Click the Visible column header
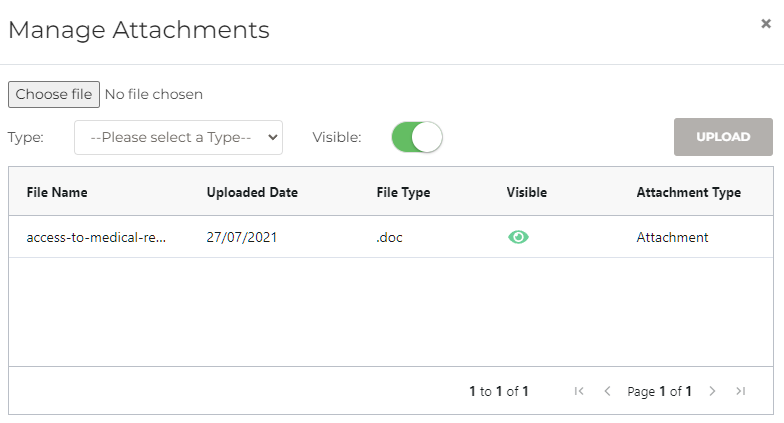The image size is (784, 423). 527,192
